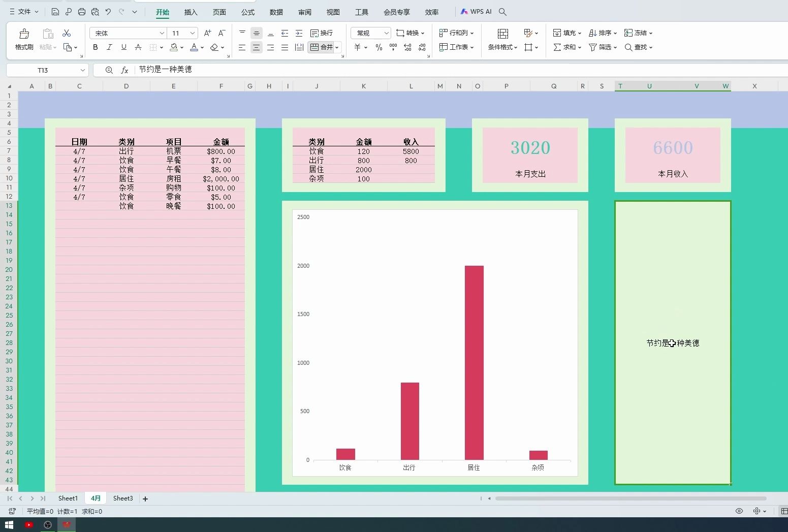Screen dimensions: 788x532
Task: Click the horizontal scrollbar at bottom
Action: [631, 498]
